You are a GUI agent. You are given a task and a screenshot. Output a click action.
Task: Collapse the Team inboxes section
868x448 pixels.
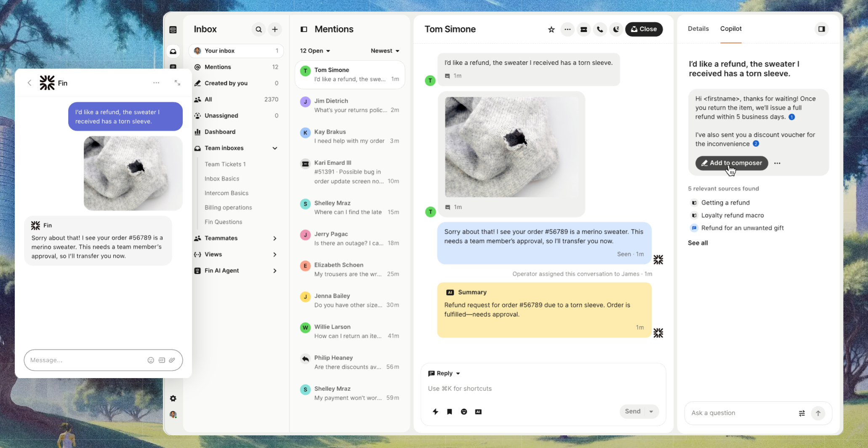pyautogui.click(x=275, y=148)
